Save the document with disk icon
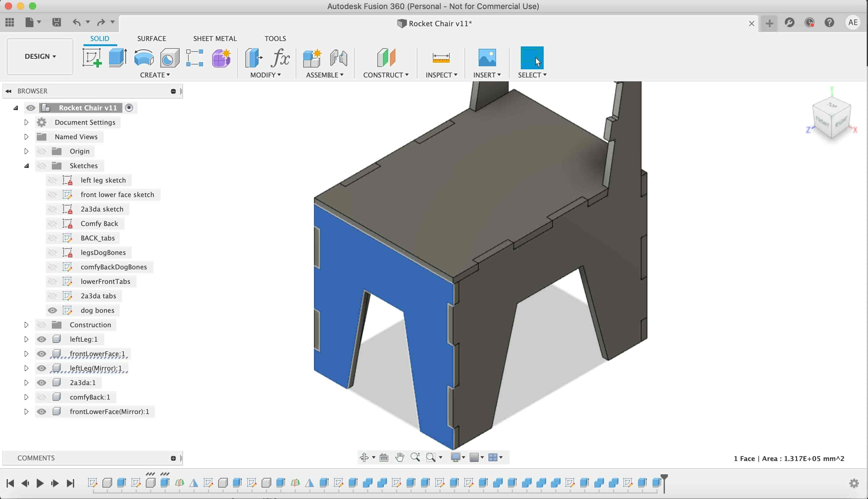The height and width of the screenshot is (499, 868). (57, 22)
